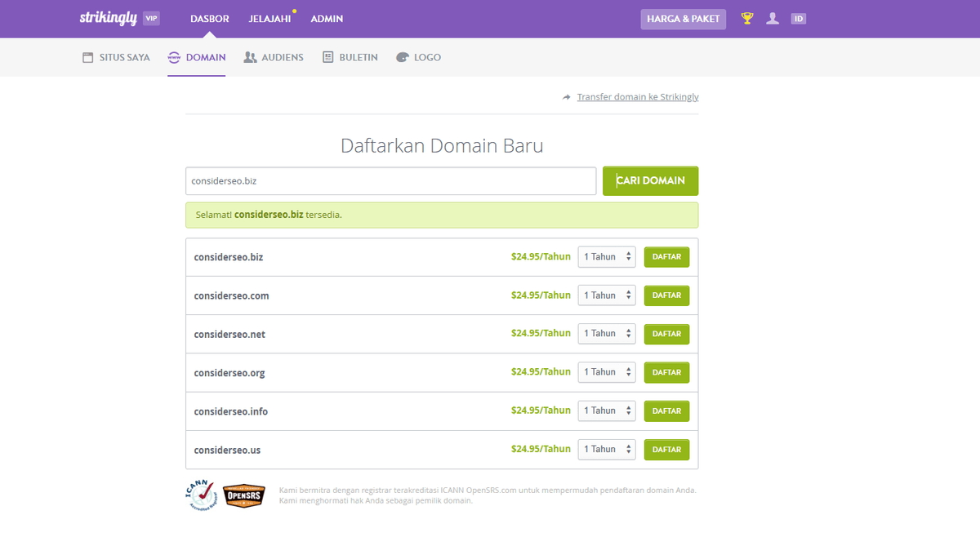This screenshot has width=980, height=555.
Task: Click the considerseo.org domain name
Action: (229, 373)
